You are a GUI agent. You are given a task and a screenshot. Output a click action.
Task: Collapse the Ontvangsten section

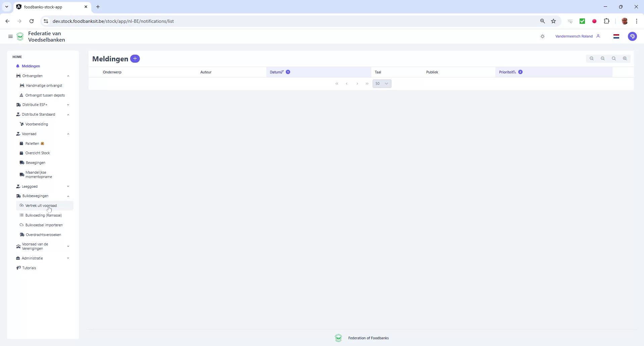[68, 76]
